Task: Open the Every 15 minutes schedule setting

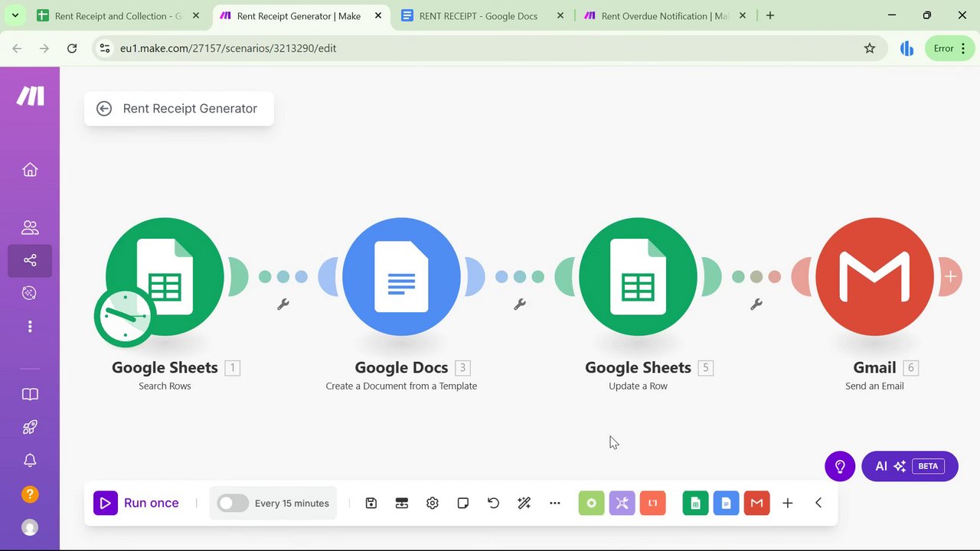Action: (292, 503)
